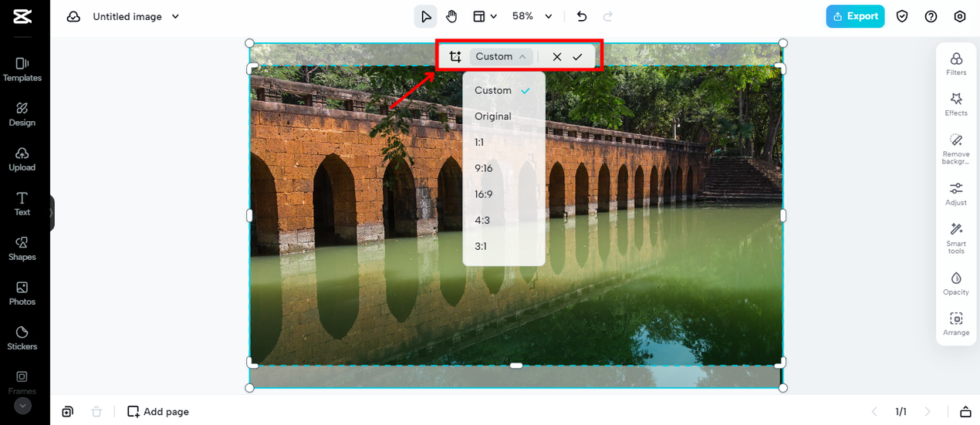Duplicate the page icon
Screen dimensions: 980x425
click(68, 411)
